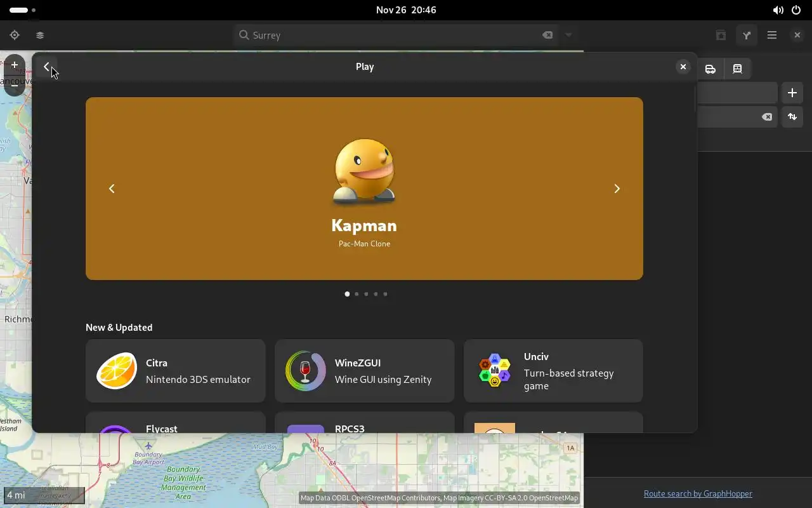This screenshot has width=812, height=508.
Task: Expand the Maps search dropdown arrow
Action: (x=568, y=36)
